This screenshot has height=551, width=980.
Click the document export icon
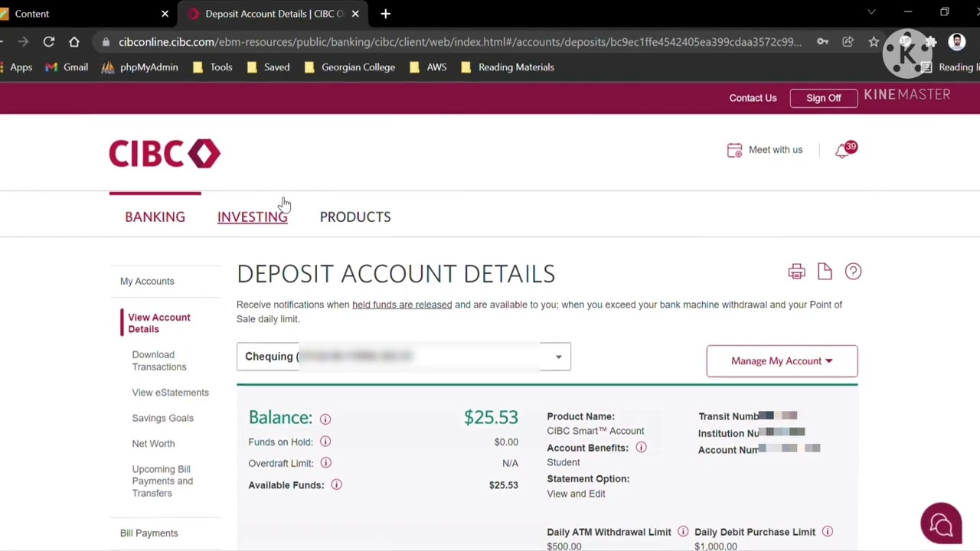point(825,271)
